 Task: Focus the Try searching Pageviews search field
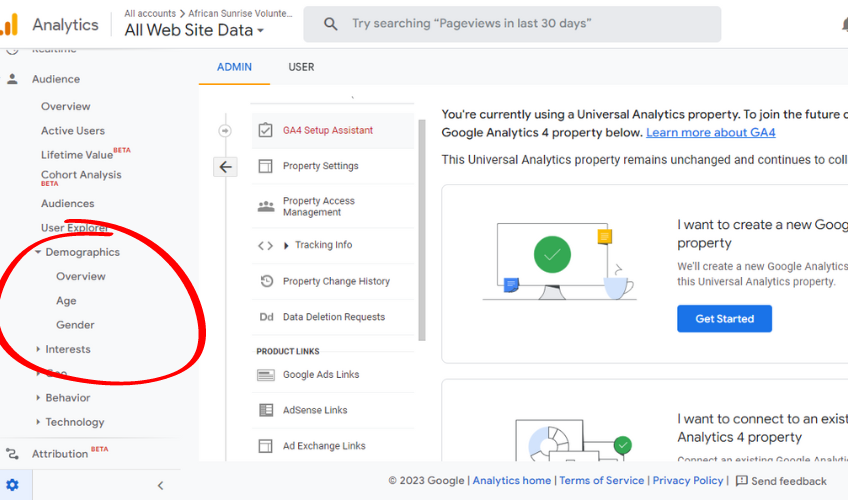click(512, 24)
